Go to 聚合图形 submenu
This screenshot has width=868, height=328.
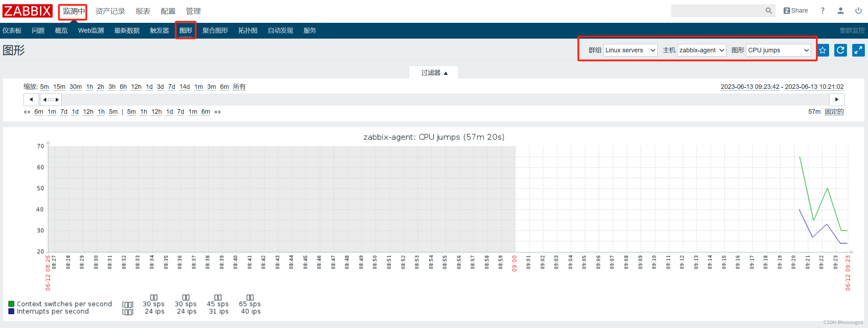point(215,31)
